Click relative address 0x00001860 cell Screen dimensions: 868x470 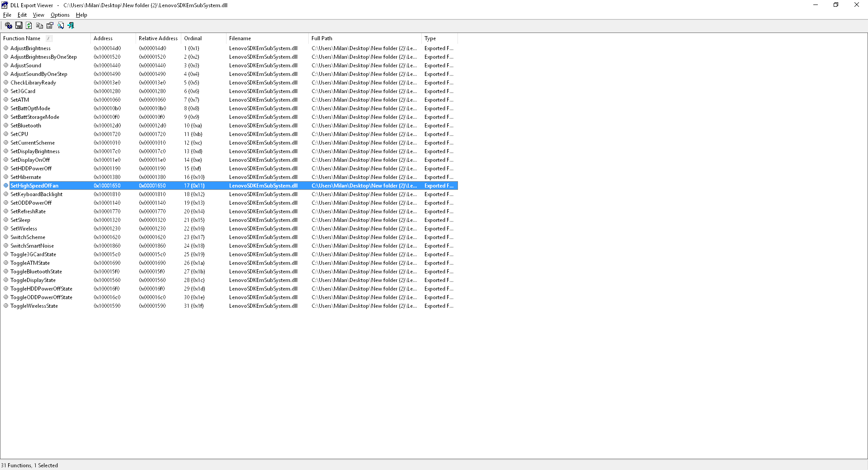coord(152,246)
